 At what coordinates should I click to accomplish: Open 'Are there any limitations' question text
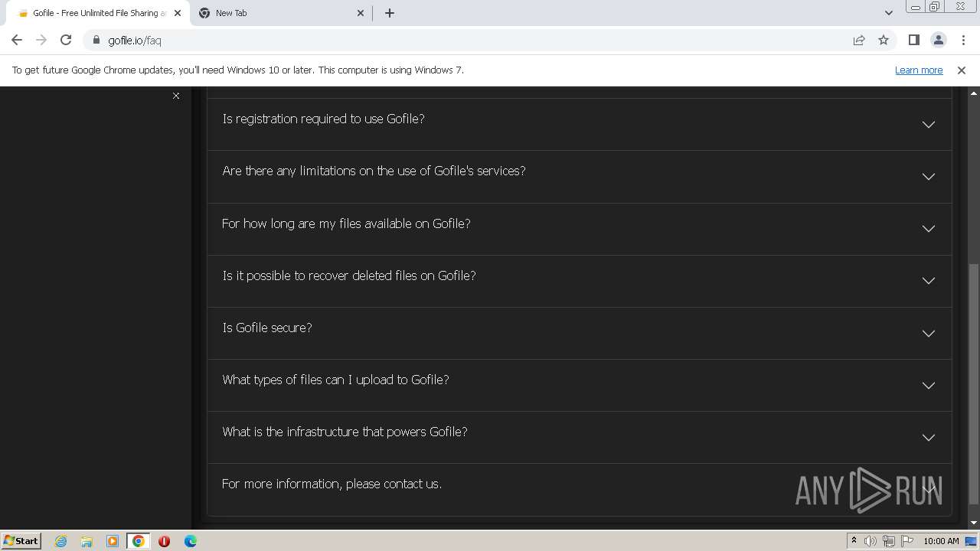[x=374, y=171]
